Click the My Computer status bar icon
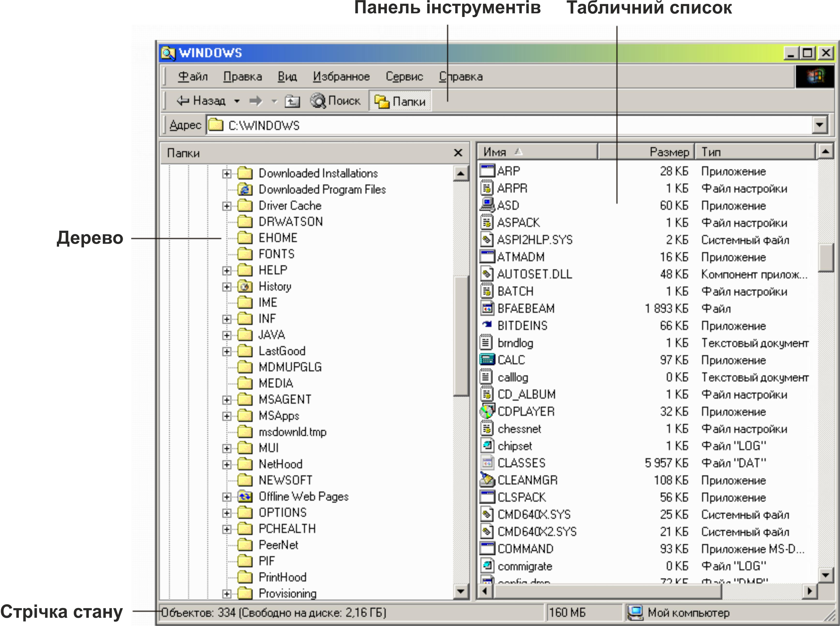This screenshot has width=840, height=626. (x=635, y=613)
